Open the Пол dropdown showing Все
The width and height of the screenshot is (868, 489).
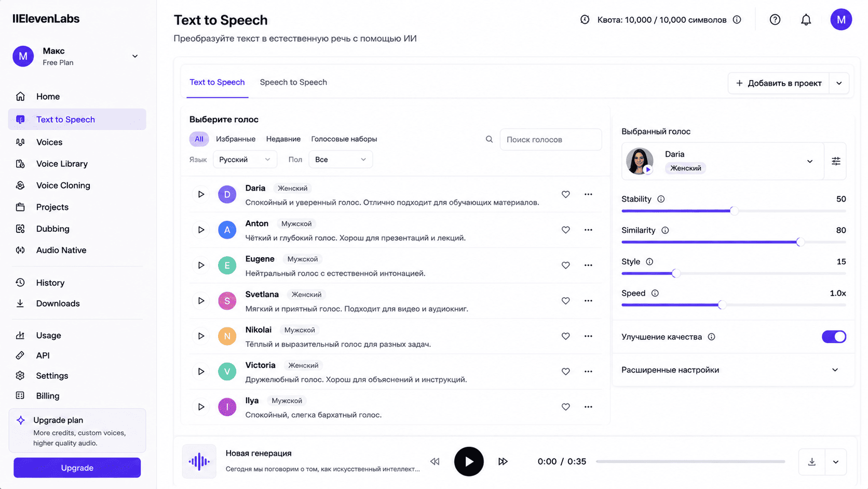[x=341, y=160]
